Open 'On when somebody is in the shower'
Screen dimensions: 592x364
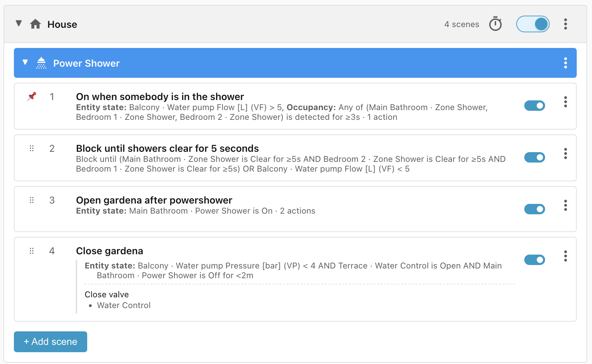tap(160, 97)
